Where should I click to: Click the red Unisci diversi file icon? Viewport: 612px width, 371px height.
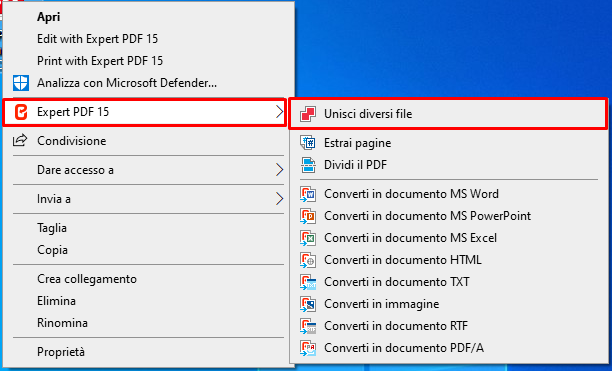[x=308, y=114]
